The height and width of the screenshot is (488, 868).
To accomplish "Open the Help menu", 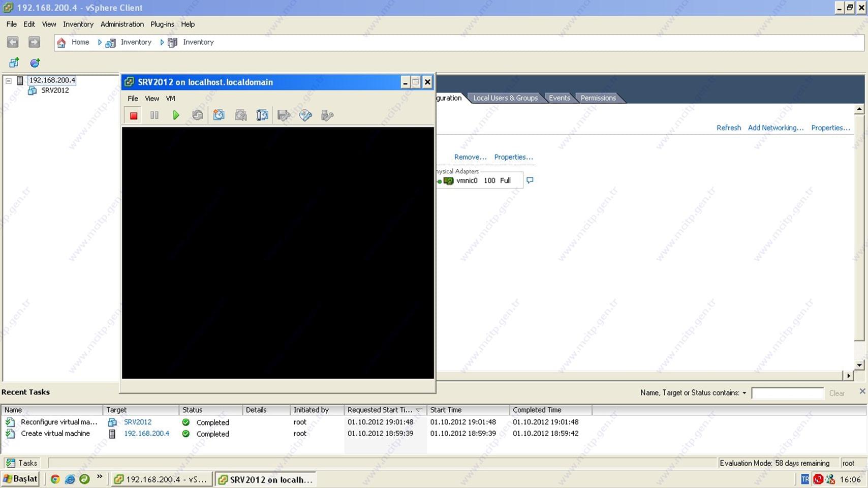I will coord(188,24).
